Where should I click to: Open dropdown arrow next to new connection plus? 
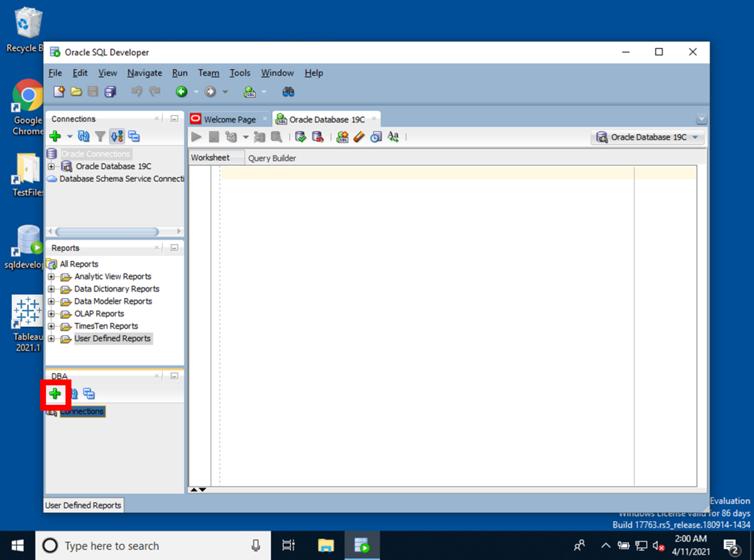click(x=70, y=136)
